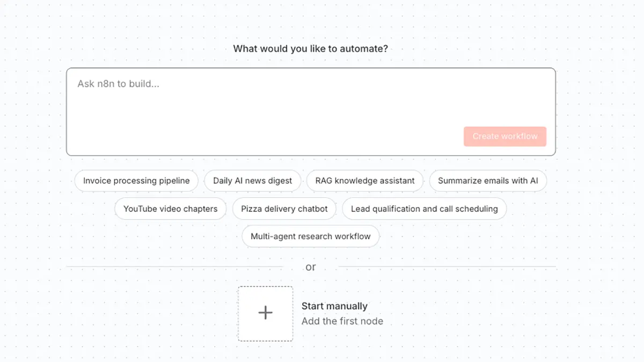
Task: Click the divider line right of "or"
Action: [447, 267]
